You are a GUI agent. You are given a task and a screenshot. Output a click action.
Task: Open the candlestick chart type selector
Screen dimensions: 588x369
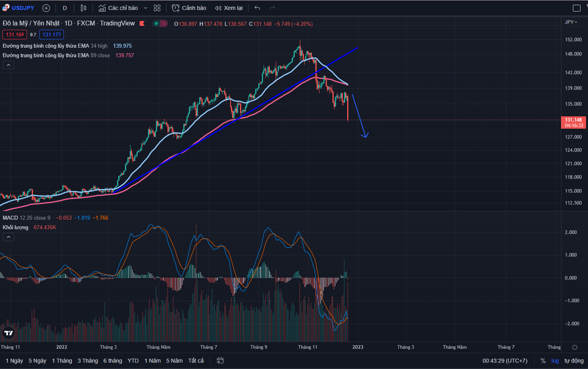pyautogui.click(x=83, y=8)
